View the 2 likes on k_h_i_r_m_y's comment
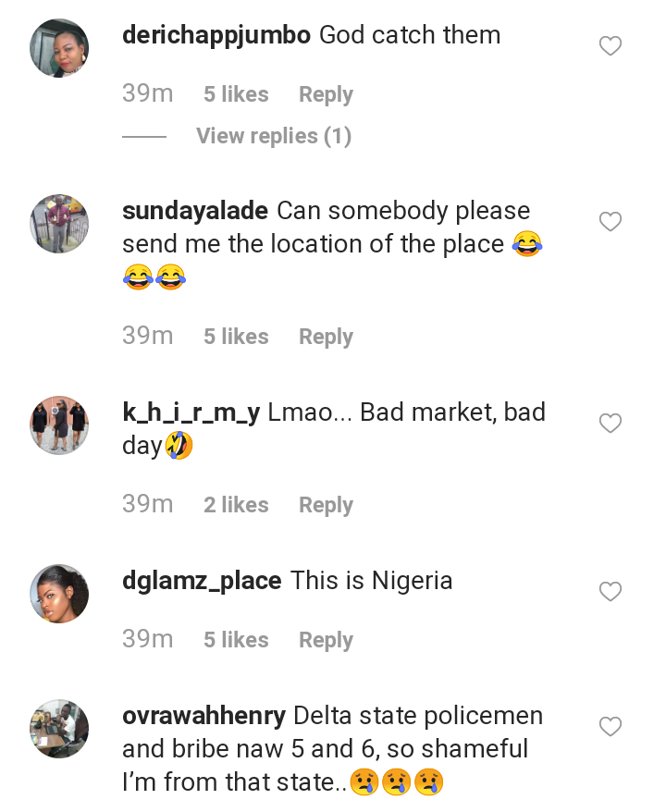 [x=236, y=505]
